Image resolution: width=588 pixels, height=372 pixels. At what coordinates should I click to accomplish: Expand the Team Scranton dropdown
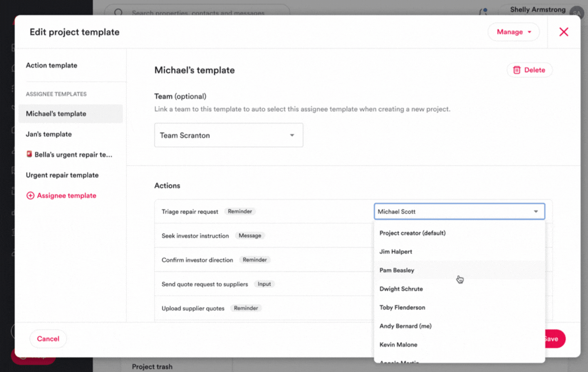(x=229, y=135)
